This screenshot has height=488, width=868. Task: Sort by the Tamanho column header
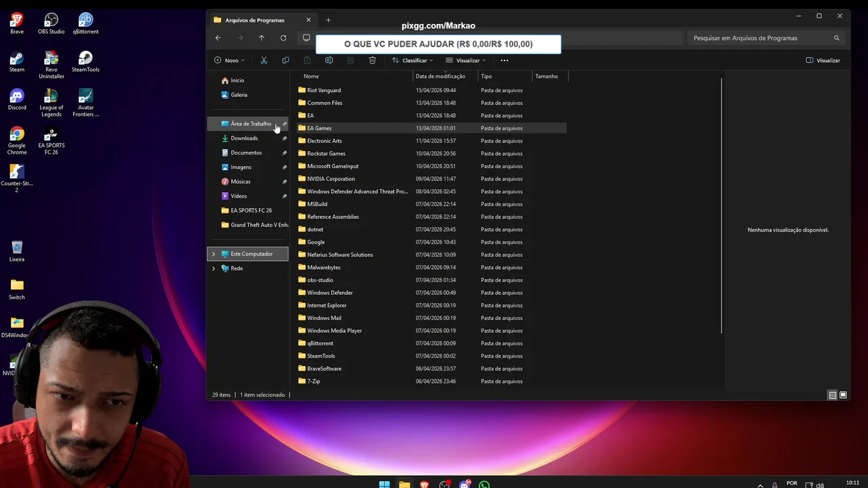click(x=547, y=76)
